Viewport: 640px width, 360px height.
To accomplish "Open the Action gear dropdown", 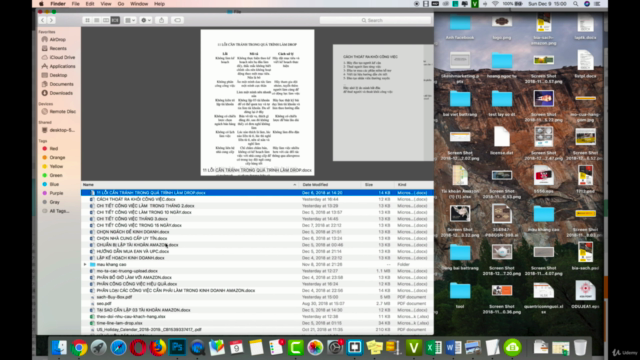I will tap(146, 20).
